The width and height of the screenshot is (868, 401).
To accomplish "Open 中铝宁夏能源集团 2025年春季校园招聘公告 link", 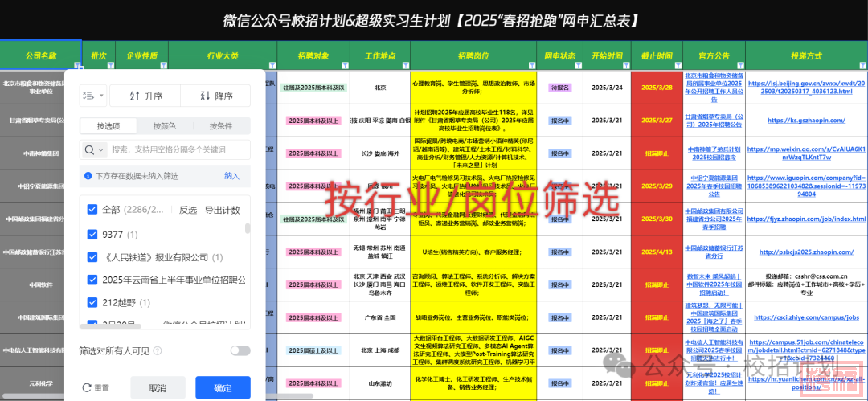I will [x=714, y=186].
